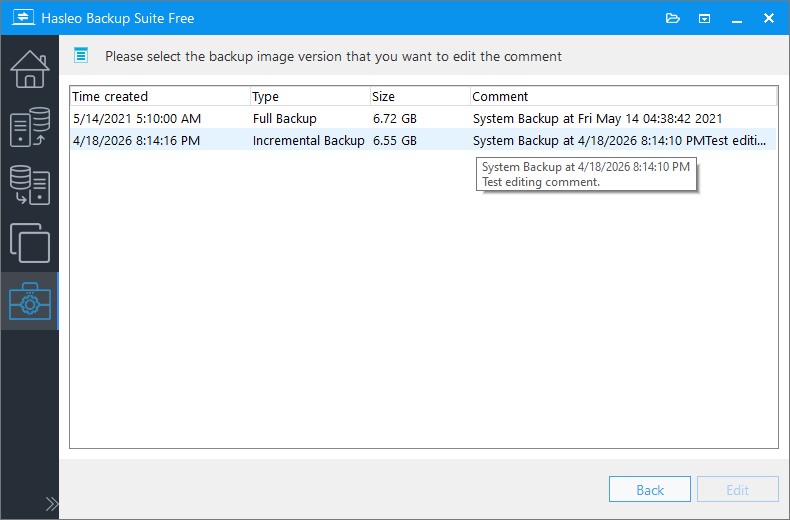The image size is (790, 520).
Task: Open the Home page in sidebar
Action: [30, 70]
